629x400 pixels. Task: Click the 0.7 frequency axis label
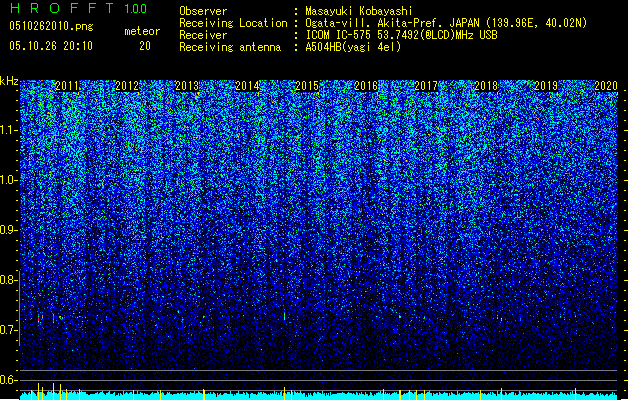pyautogui.click(x=9, y=330)
